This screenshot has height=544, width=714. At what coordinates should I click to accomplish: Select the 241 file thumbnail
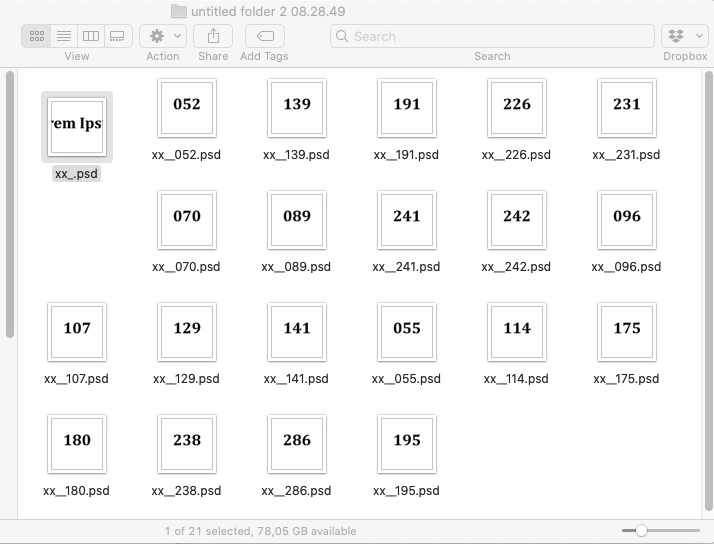point(407,220)
